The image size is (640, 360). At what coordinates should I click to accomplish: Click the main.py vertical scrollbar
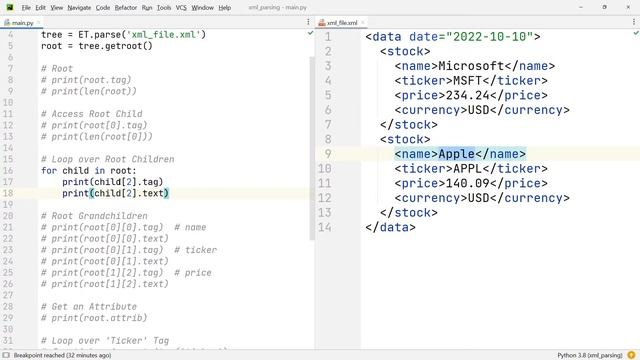312,148
